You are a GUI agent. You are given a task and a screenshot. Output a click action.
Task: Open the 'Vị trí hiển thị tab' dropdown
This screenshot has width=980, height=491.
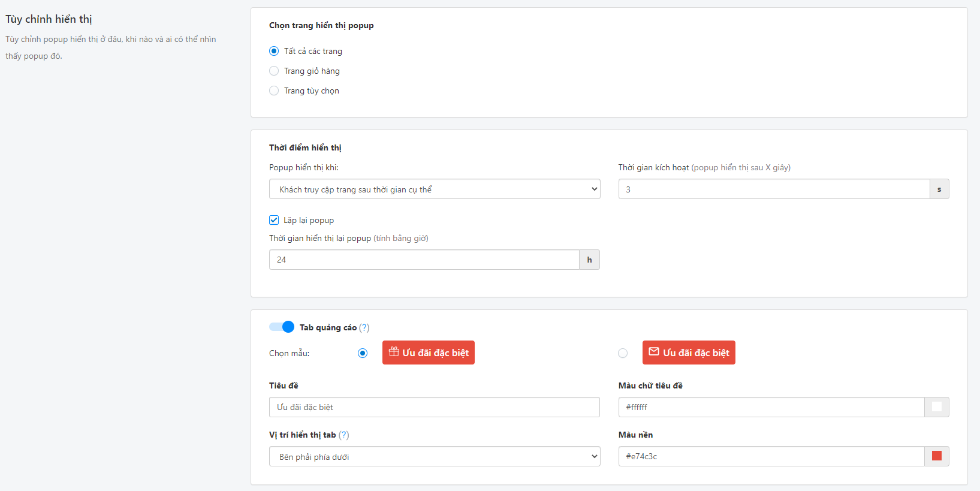[x=435, y=456]
